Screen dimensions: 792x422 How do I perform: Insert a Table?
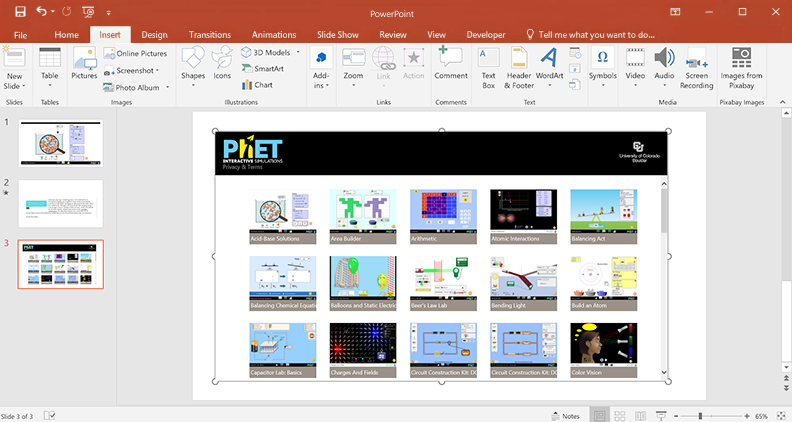click(50, 67)
